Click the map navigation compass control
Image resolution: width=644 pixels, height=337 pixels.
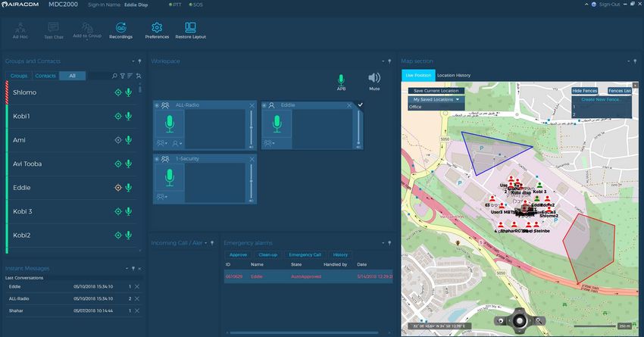(520, 320)
